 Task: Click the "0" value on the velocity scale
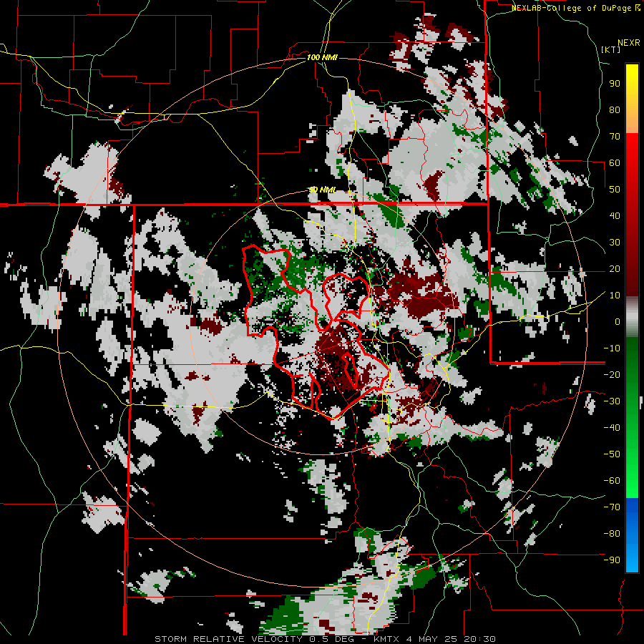(618, 322)
